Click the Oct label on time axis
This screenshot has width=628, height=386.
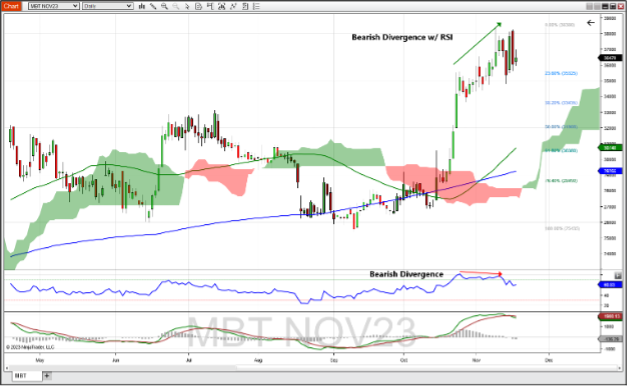pos(403,360)
